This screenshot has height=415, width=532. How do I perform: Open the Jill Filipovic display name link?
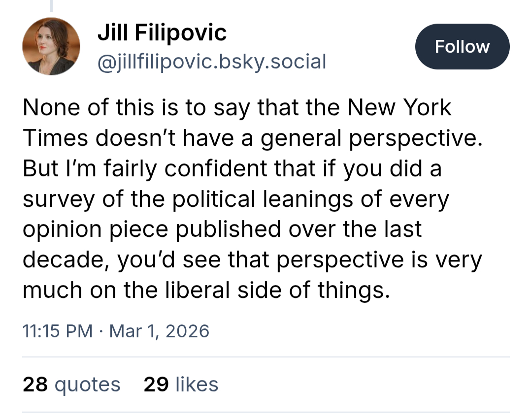pyautogui.click(x=162, y=33)
